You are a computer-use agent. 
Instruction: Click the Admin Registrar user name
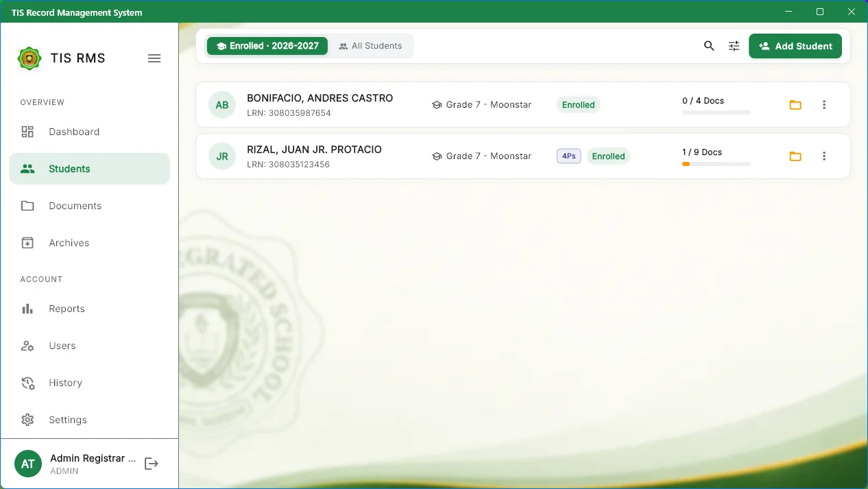tap(93, 458)
